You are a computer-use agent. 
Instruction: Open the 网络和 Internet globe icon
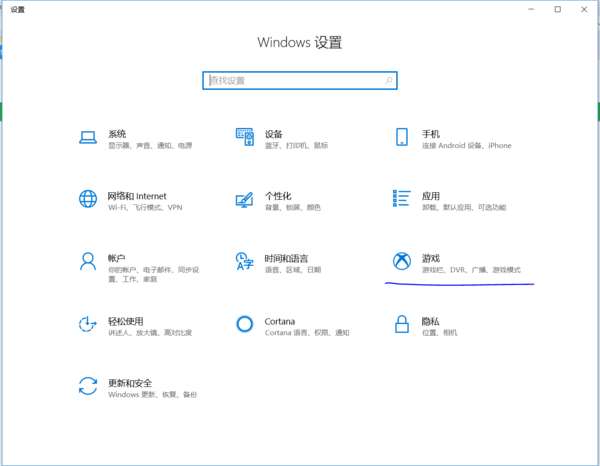click(88, 199)
